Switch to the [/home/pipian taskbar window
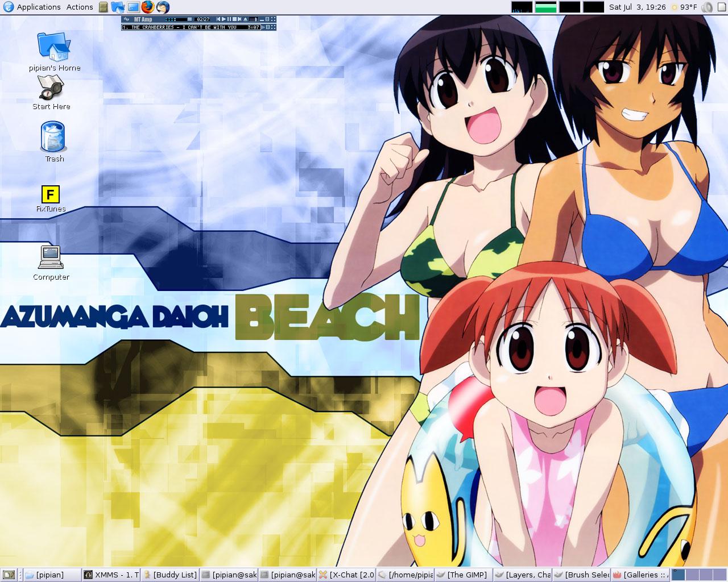 [406, 575]
